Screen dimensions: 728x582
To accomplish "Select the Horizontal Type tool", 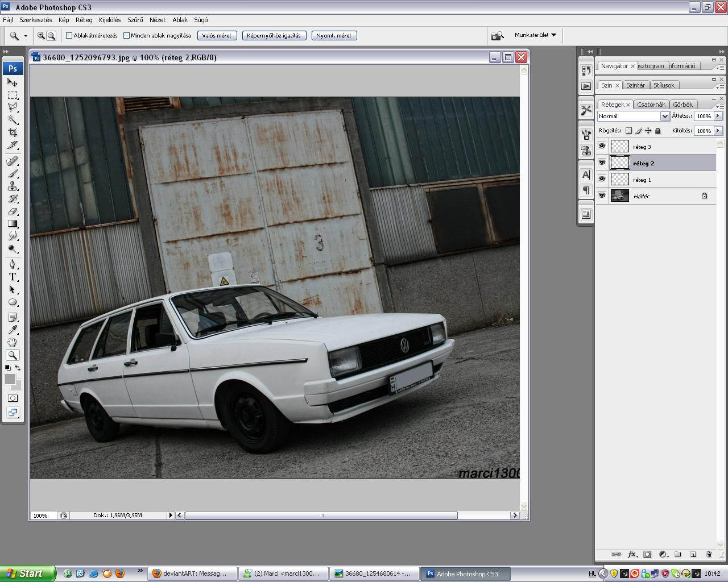I will (x=13, y=277).
